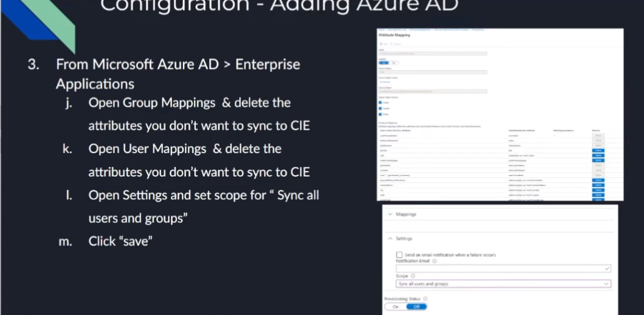Click the Discard icon in Attribute Mapping toolbar
Screen dimensions: 644x315
391,44
